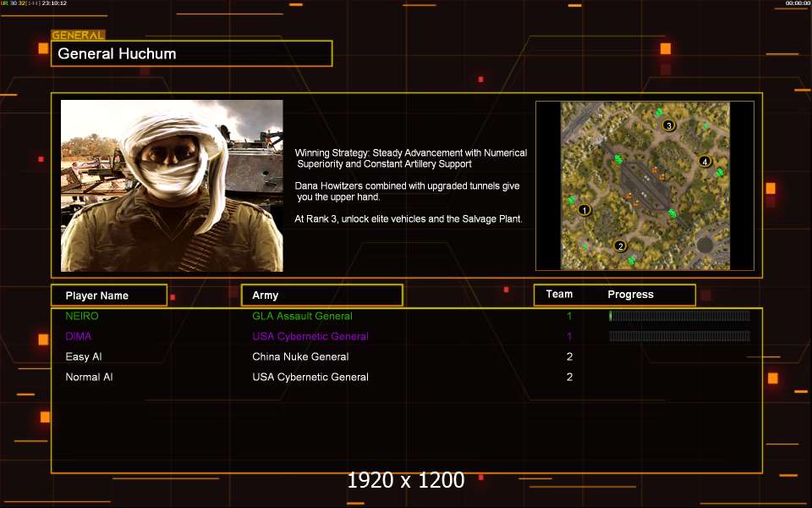The image size is (812, 508).
Task: Select the DIMA player name
Action: pyautogui.click(x=80, y=336)
